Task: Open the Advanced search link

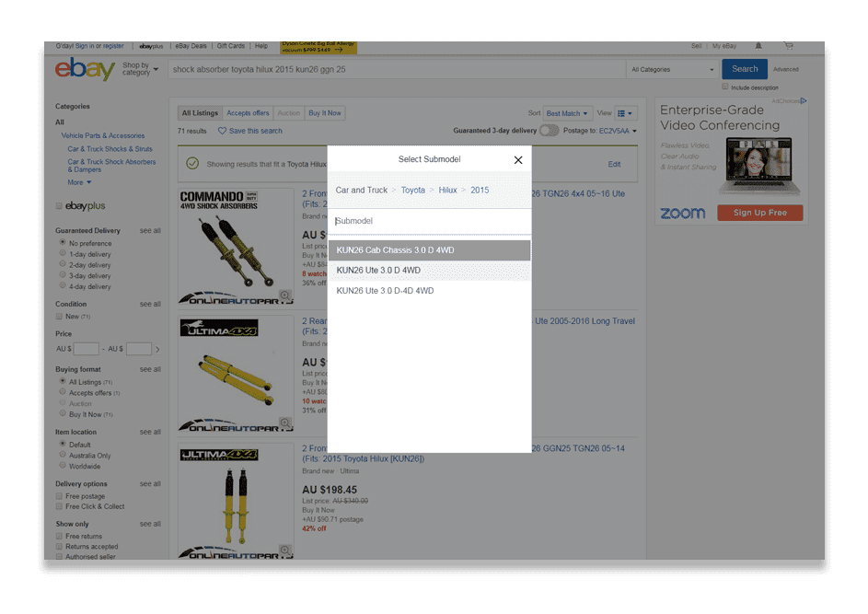Action: (785, 70)
